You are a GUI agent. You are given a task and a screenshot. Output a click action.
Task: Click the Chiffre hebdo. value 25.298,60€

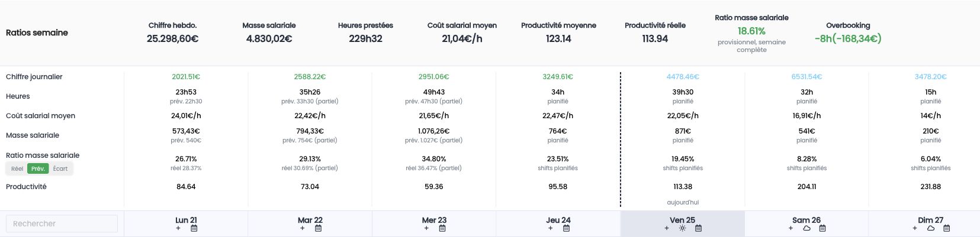coord(173,38)
